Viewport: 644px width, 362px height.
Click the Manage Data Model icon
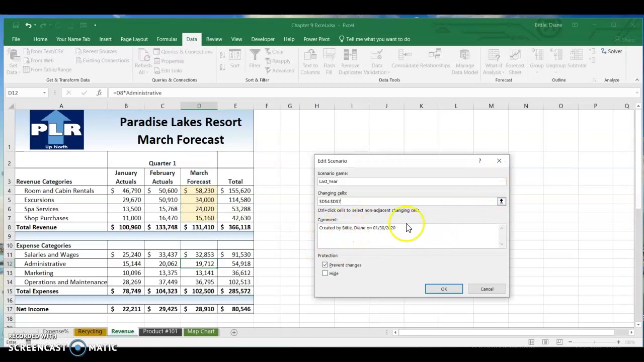pyautogui.click(x=465, y=62)
